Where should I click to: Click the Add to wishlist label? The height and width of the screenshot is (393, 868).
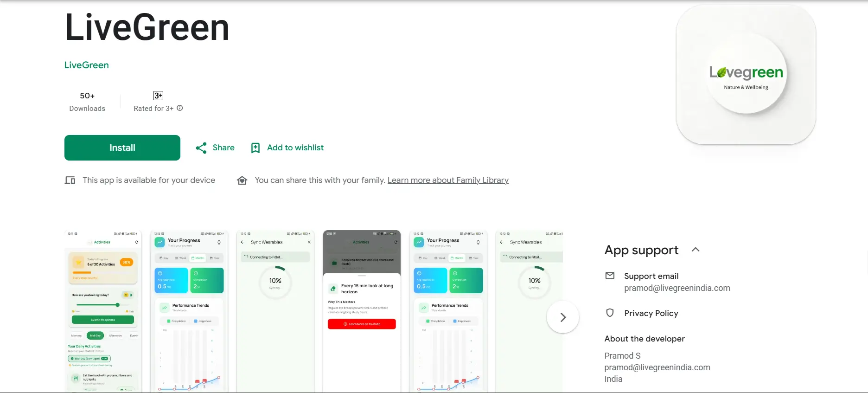(x=295, y=148)
